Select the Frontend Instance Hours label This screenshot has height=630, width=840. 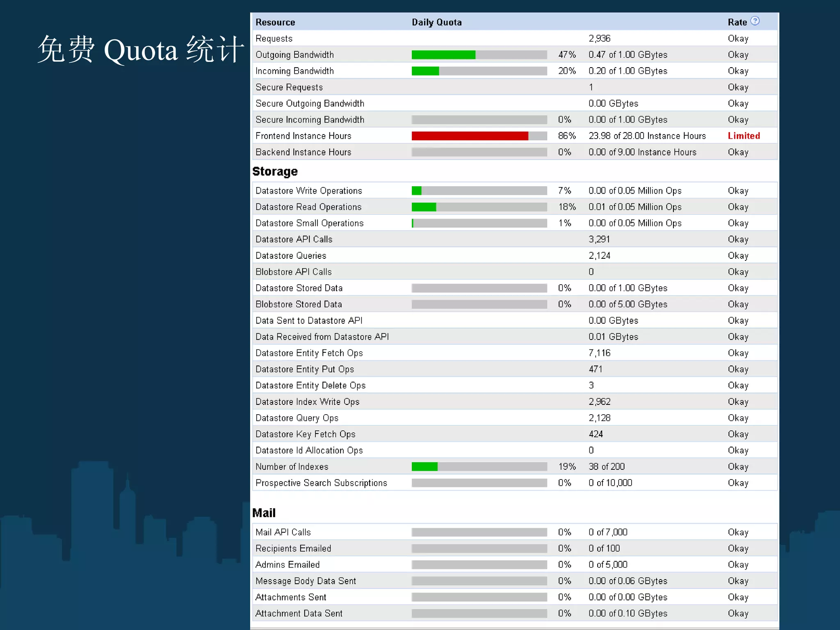click(x=303, y=136)
